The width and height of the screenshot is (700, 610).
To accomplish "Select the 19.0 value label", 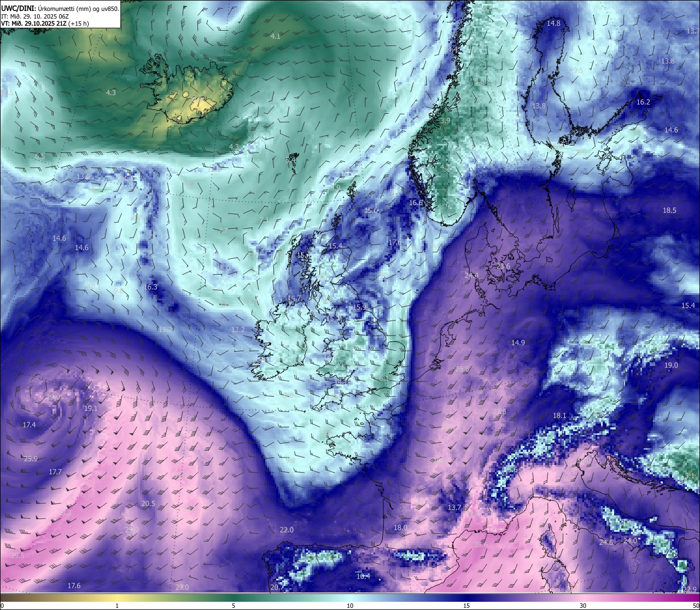I will (x=672, y=365).
